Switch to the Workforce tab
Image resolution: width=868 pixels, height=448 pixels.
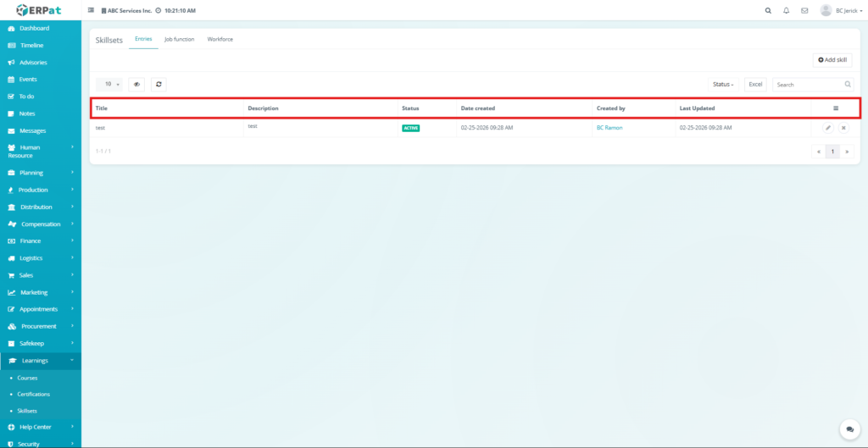[x=220, y=40]
